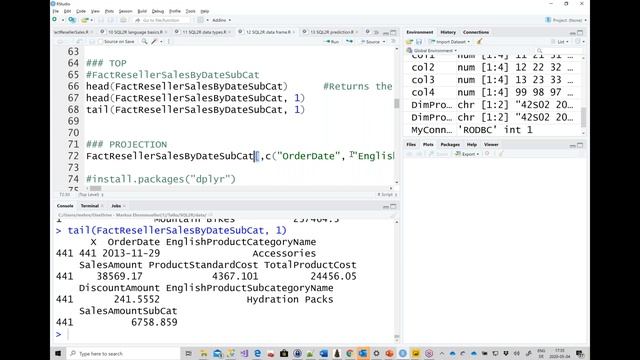Open the Code menu

click(x=81, y=11)
